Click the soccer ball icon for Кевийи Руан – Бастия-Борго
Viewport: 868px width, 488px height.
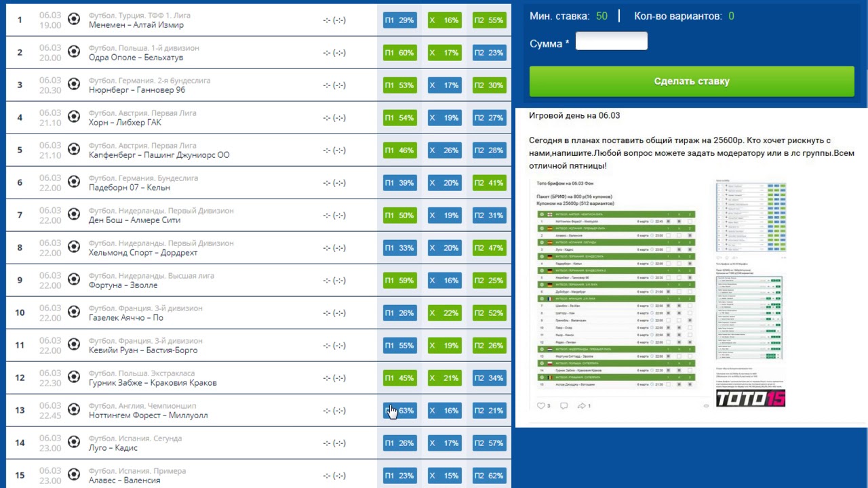(74, 344)
